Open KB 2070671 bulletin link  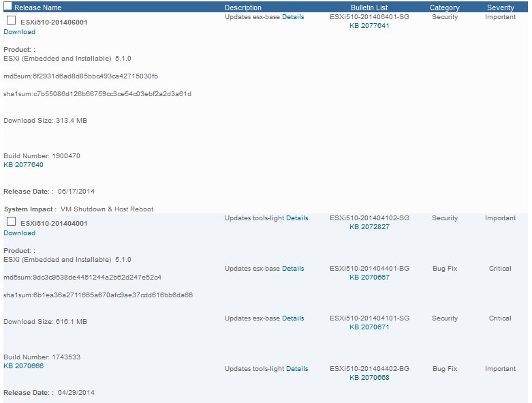369,327
